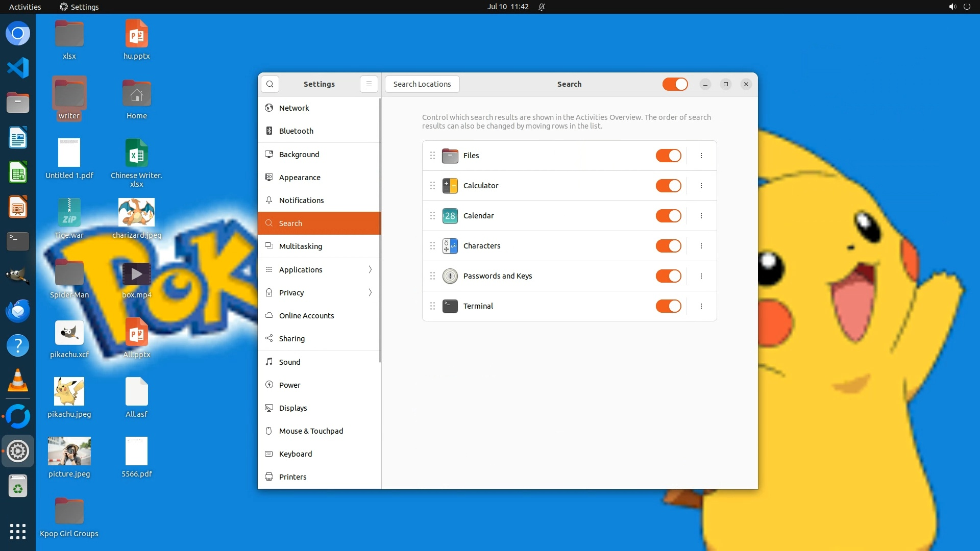Toggle Characters search results off

(668, 246)
